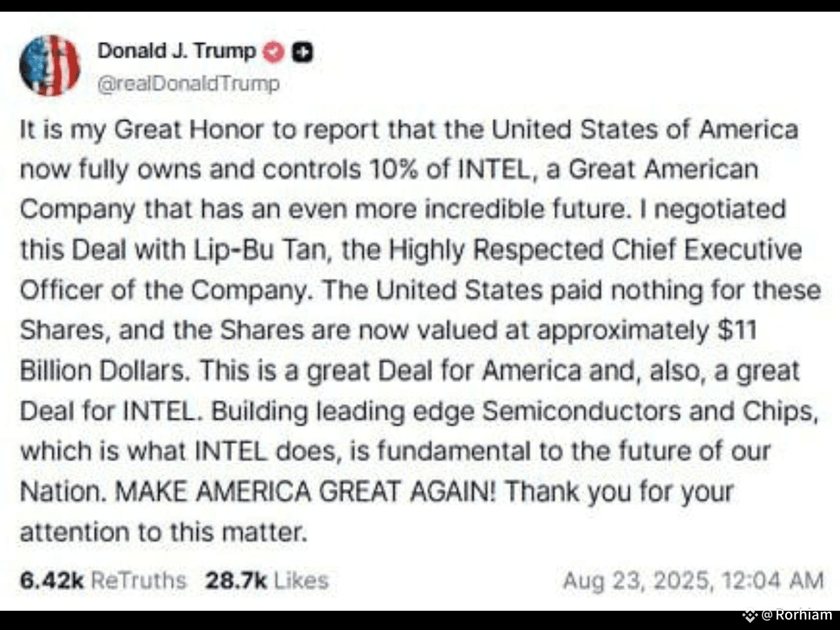The height and width of the screenshot is (630, 840).
Task: Click the Likes label
Action: [301, 580]
